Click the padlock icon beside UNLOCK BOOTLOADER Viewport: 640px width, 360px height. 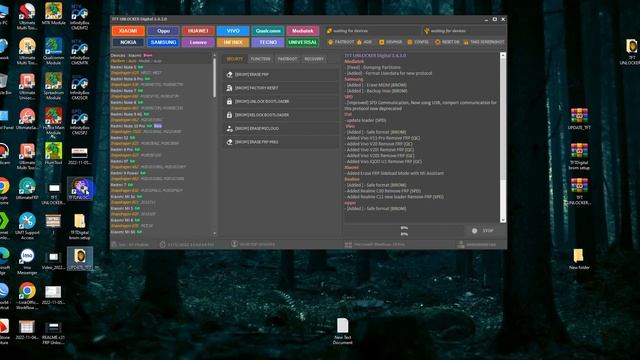click(x=229, y=102)
